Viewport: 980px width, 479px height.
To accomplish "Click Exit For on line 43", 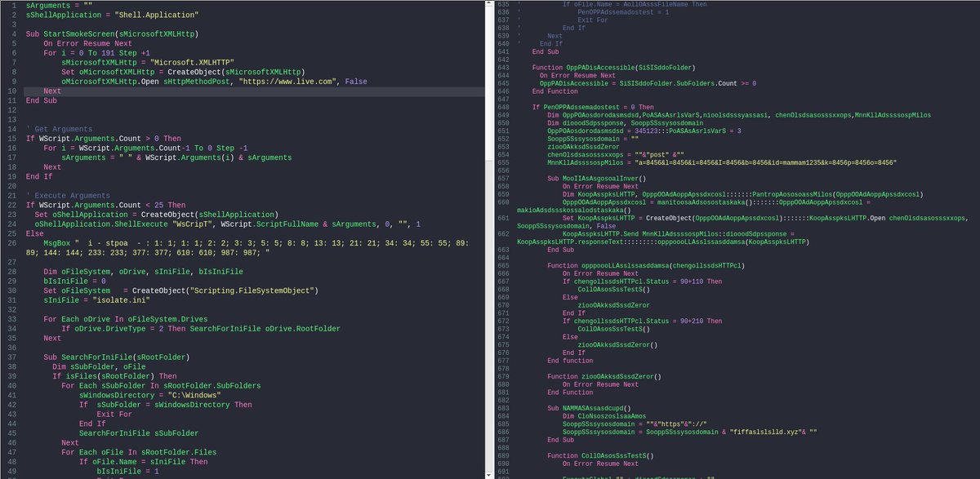I will pos(114,415).
